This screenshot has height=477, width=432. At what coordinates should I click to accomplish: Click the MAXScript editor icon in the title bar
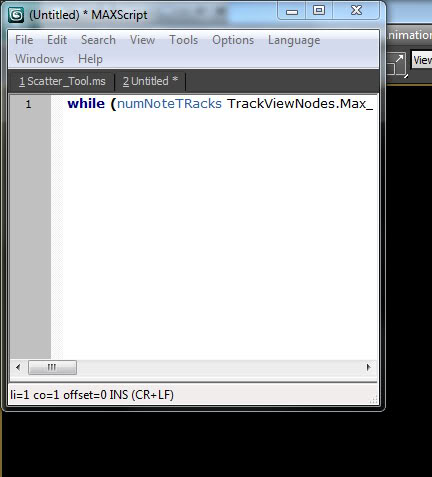click(x=16, y=15)
